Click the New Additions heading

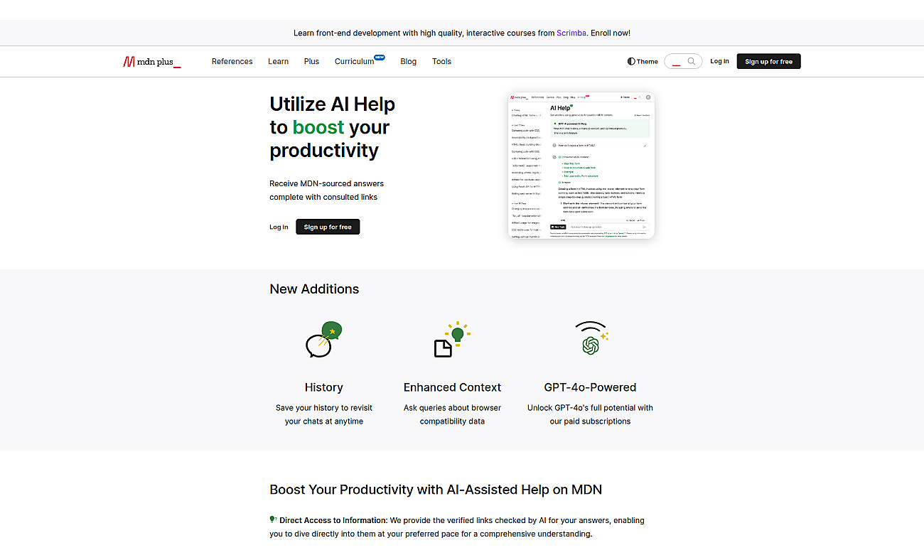pyautogui.click(x=314, y=289)
